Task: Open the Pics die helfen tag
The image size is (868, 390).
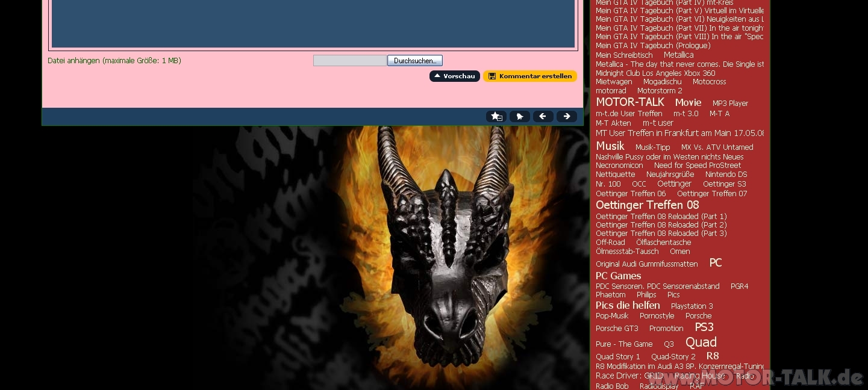Action: point(628,305)
